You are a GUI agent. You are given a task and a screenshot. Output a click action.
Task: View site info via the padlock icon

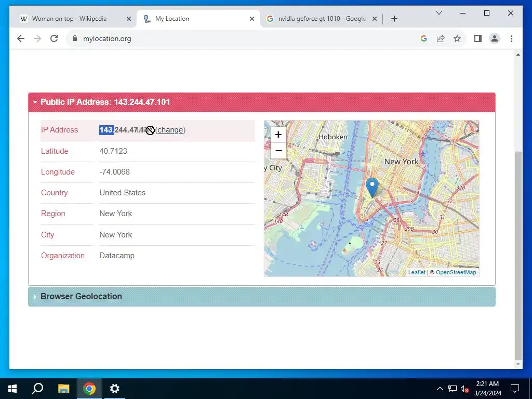pyautogui.click(x=75, y=38)
